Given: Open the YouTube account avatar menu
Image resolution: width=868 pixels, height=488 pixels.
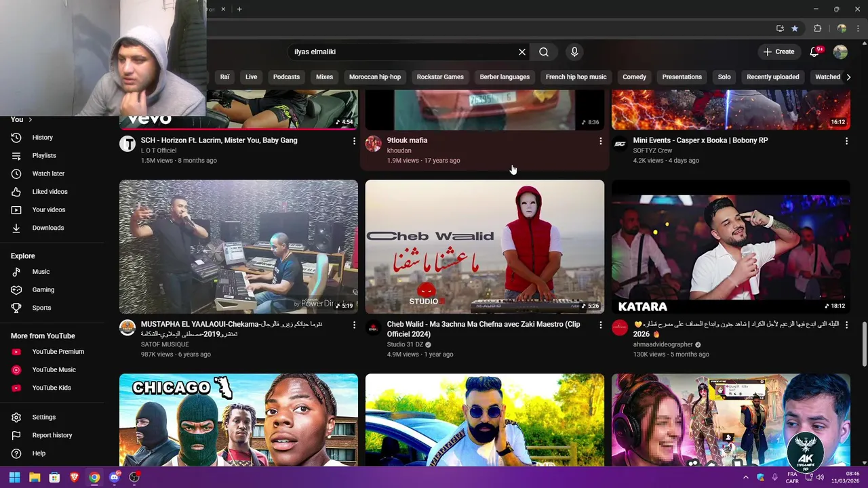Looking at the screenshot, I should [840, 52].
